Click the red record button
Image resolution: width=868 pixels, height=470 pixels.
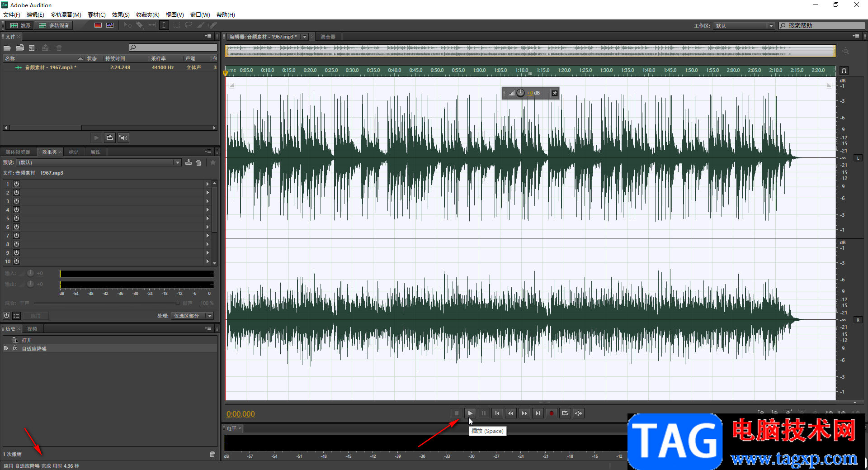[x=552, y=413]
